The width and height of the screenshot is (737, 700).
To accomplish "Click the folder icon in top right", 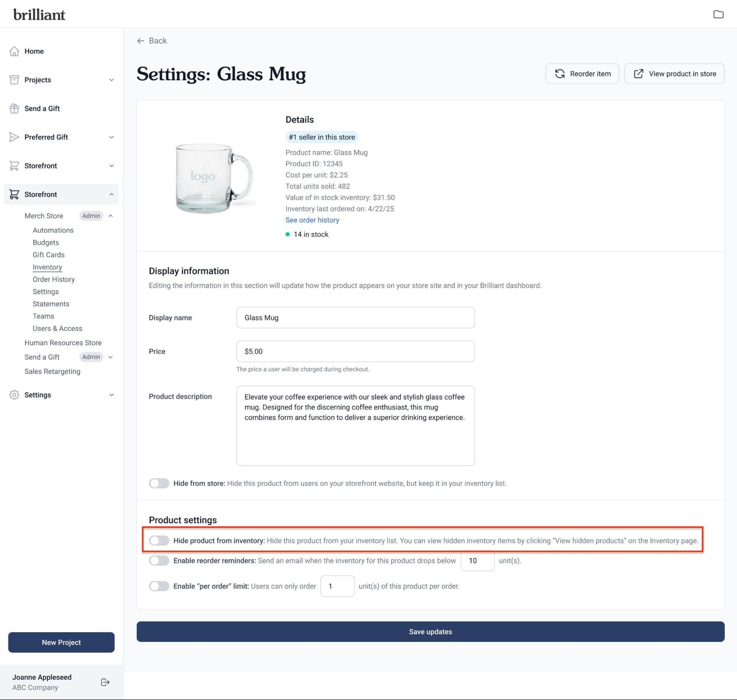I will (x=718, y=14).
